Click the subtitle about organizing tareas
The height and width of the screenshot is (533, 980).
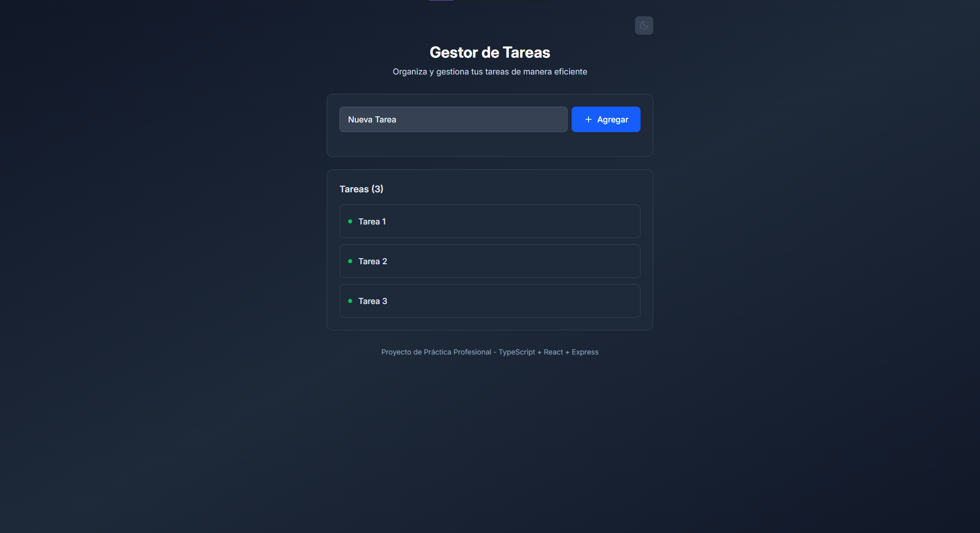489,71
